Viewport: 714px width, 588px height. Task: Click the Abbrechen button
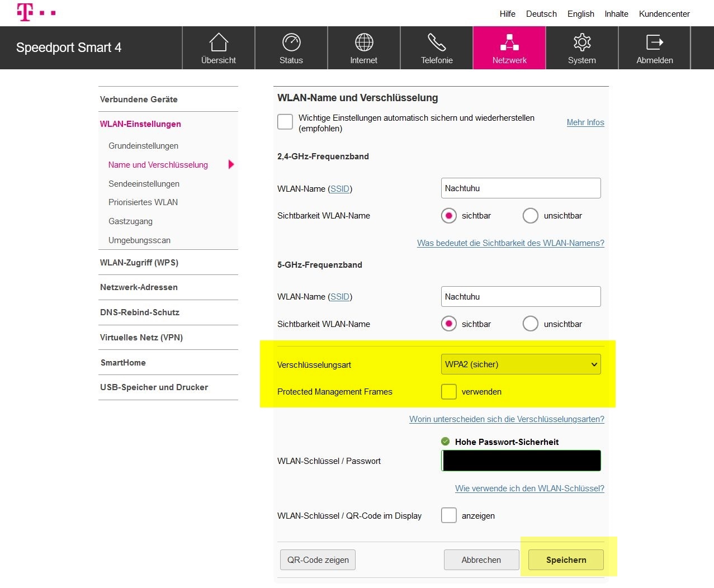[481, 560]
